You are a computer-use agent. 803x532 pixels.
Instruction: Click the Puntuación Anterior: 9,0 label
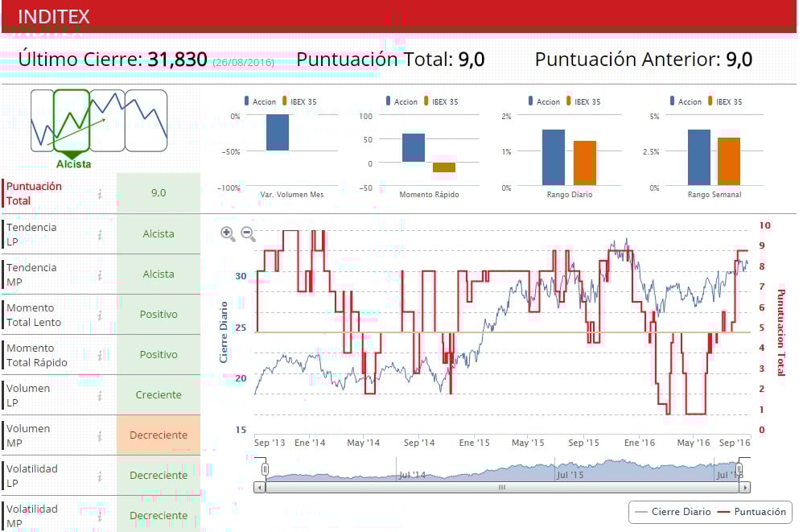(x=644, y=60)
